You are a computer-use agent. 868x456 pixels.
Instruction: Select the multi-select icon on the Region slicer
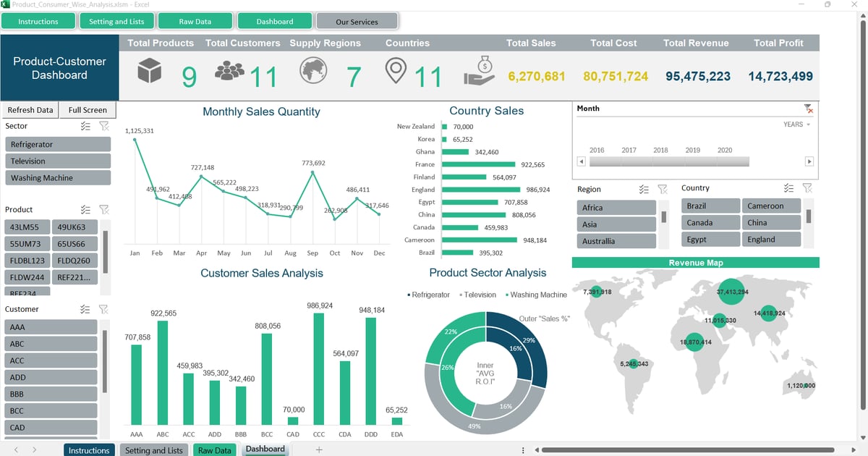[643, 189]
